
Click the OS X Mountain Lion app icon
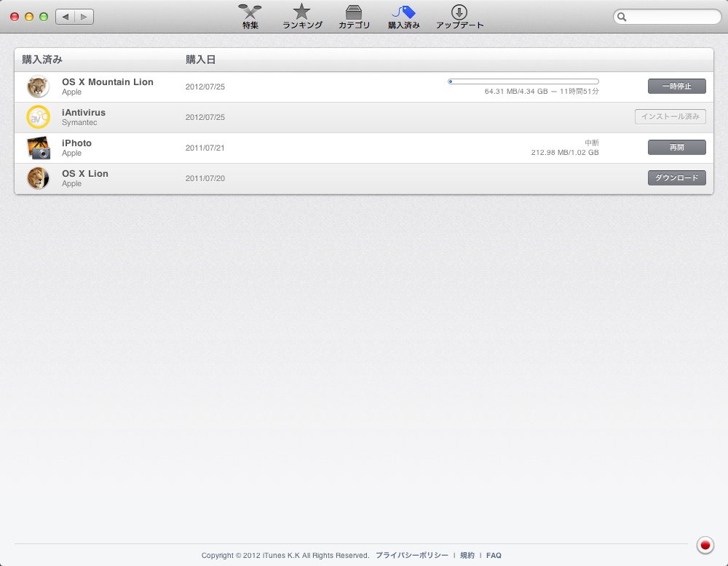pyautogui.click(x=38, y=87)
